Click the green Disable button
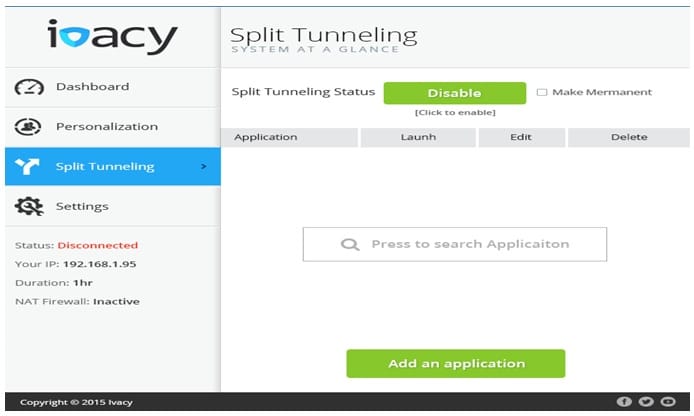Screen dimensions: 694x416 coord(455,93)
